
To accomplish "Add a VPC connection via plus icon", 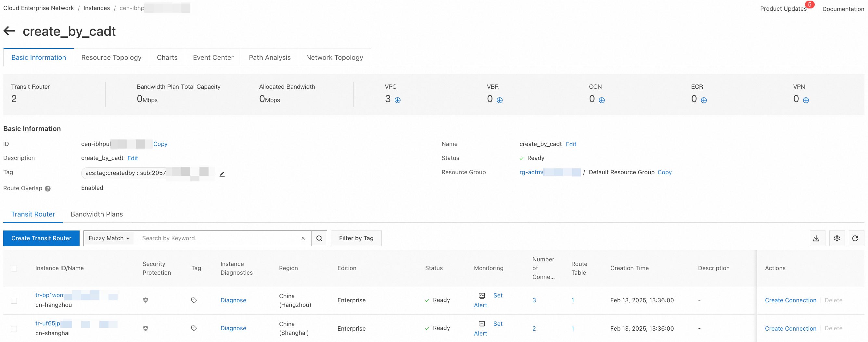I will [x=398, y=100].
